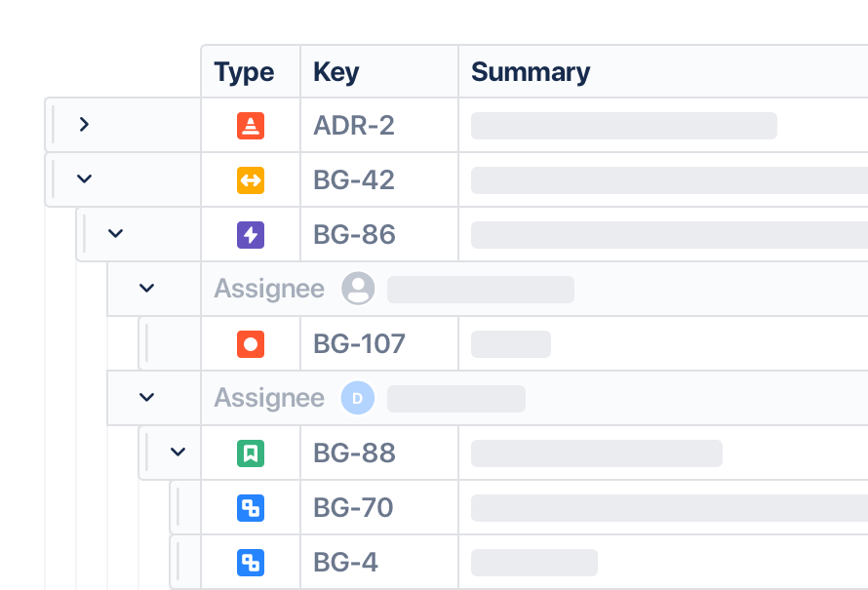
Task: Click the blue D assignee avatar
Action: click(358, 398)
